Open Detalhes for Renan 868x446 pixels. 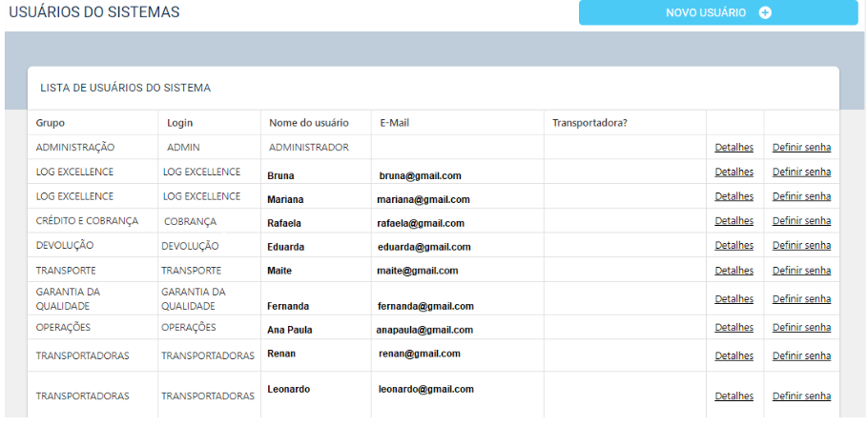click(734, 355)
